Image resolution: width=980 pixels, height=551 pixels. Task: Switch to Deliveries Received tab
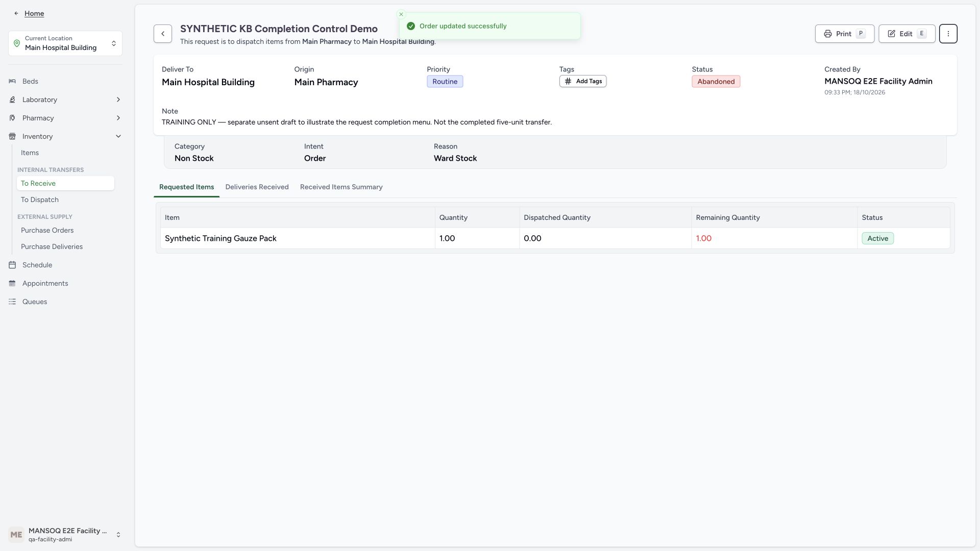257,187
